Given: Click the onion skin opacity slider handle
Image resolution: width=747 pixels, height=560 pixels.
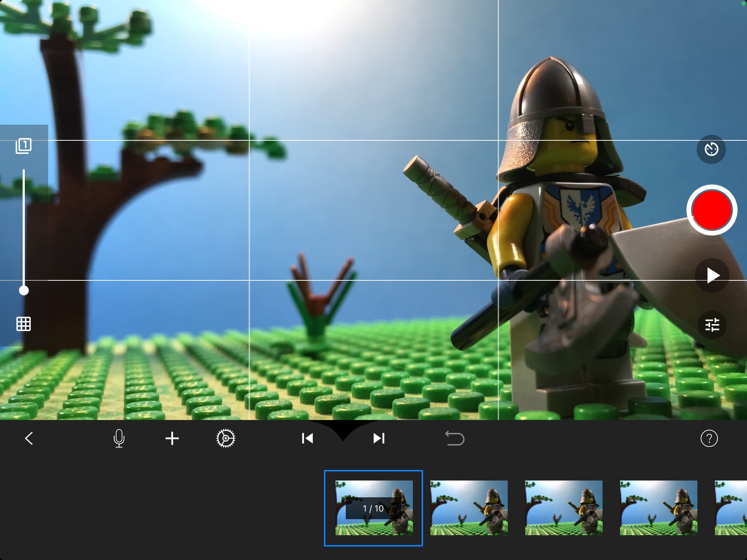Looking at the screenshot, I should (x=24, y=290).
